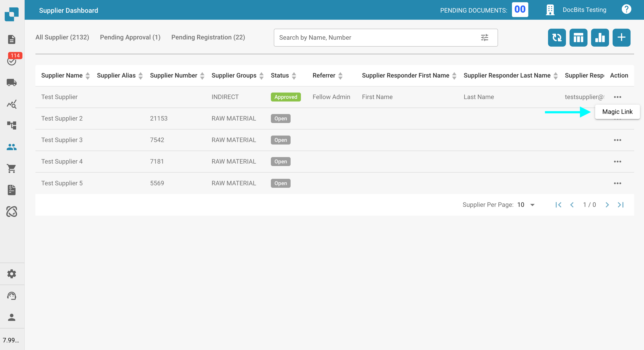Open the table columns layout button

[578, 37]
